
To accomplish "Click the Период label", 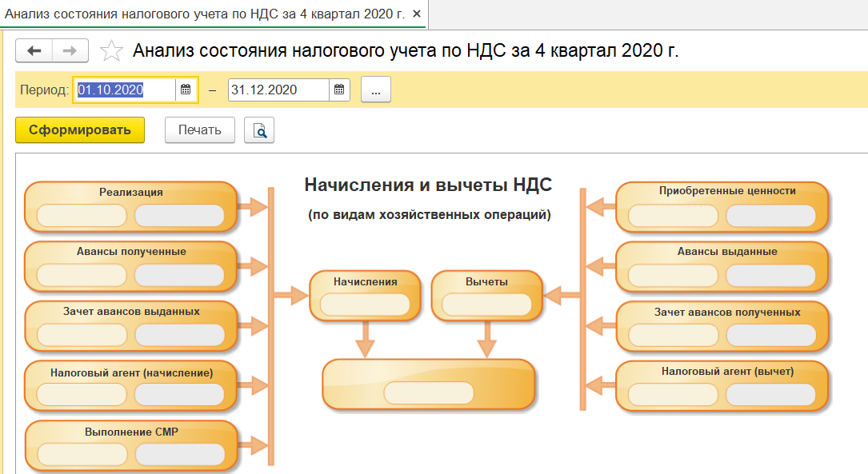I will [44, 90].
